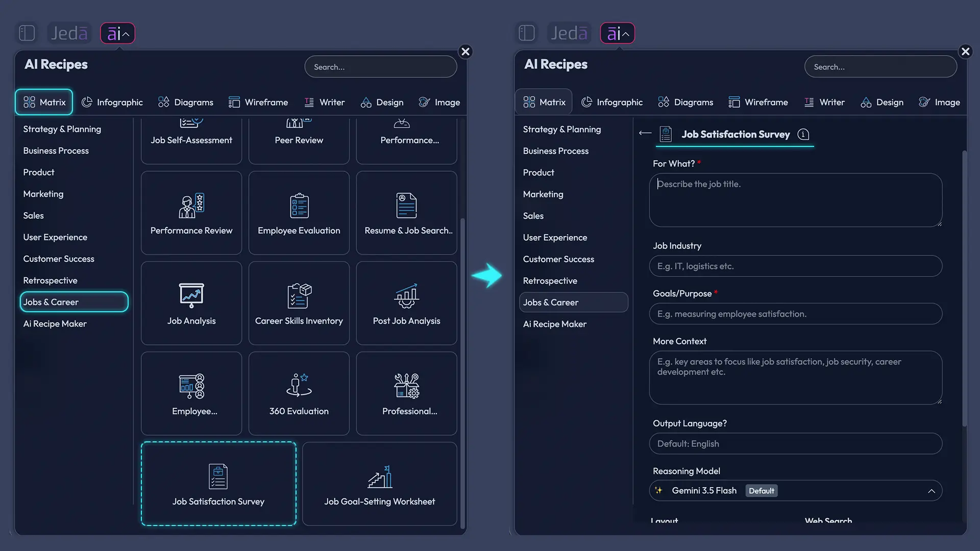Image resolution: width=980 pixels, height=551 pixels.
Task: Open the Job Satisfaction Survey recipe card
Action: pos(218,484)
